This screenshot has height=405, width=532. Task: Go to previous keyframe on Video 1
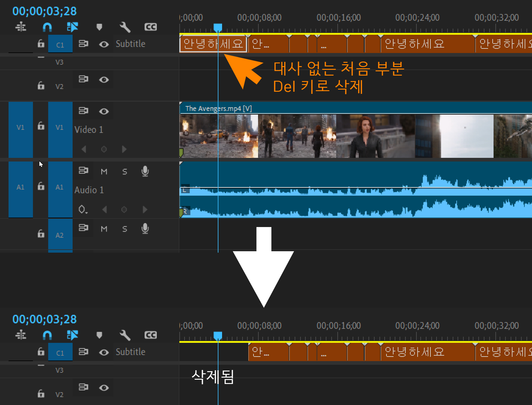84,149
